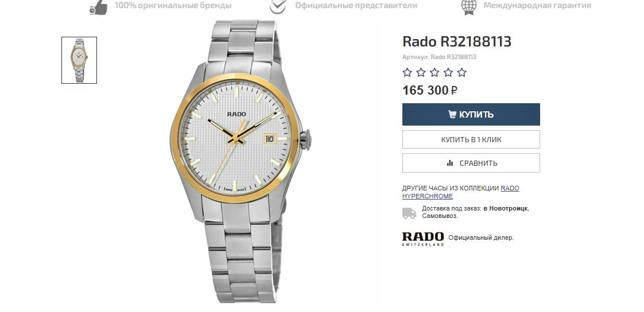This screenshot has width=644, height=312.
Task: Click the Международная гарантия label
Action: pyautogui.click(x=537, y=6)
